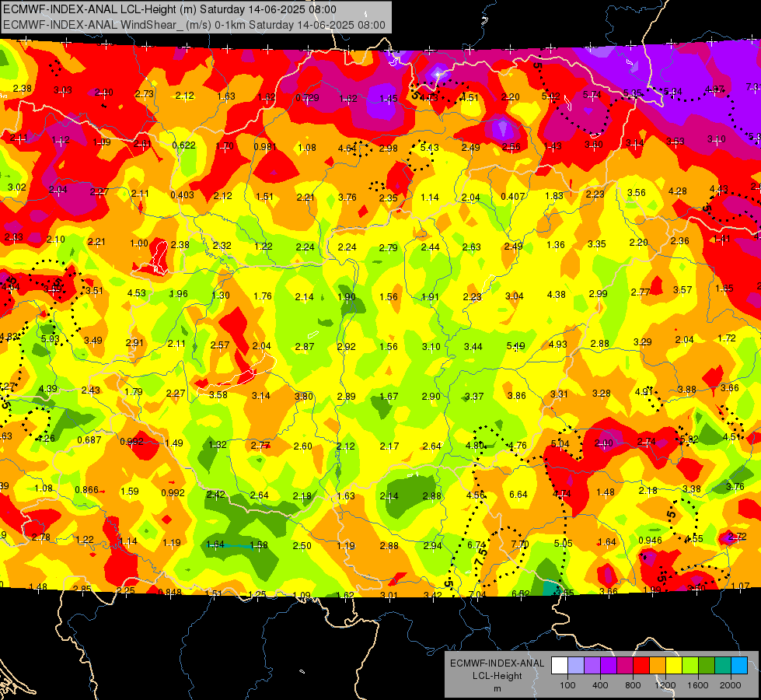Image resolution: width=761 pixels, height=700 pixels.
Task: Pick the orange legend color swatch
Action: pos(658,666)
